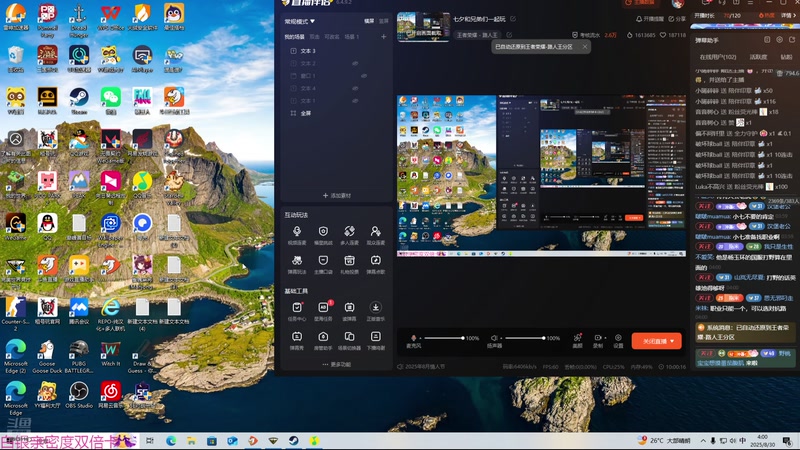Expand the 关闭直播 button arrow

click(x=672, y=341)
